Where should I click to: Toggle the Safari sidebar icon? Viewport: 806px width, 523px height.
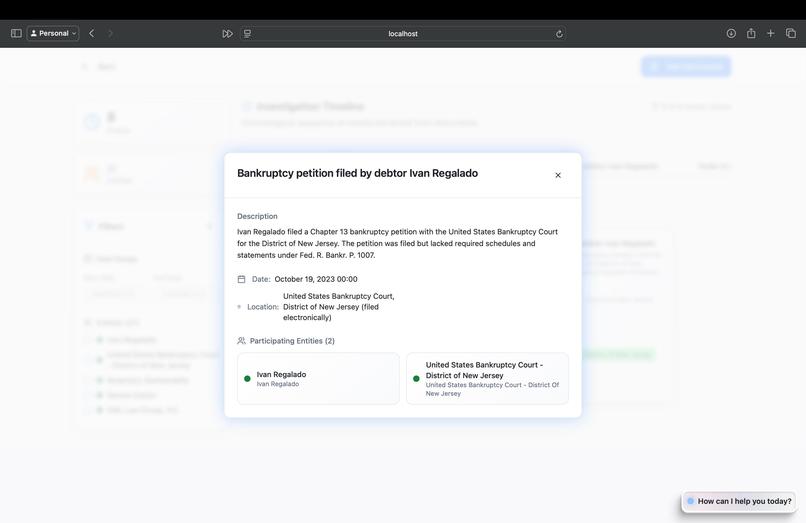click(16, 33)
